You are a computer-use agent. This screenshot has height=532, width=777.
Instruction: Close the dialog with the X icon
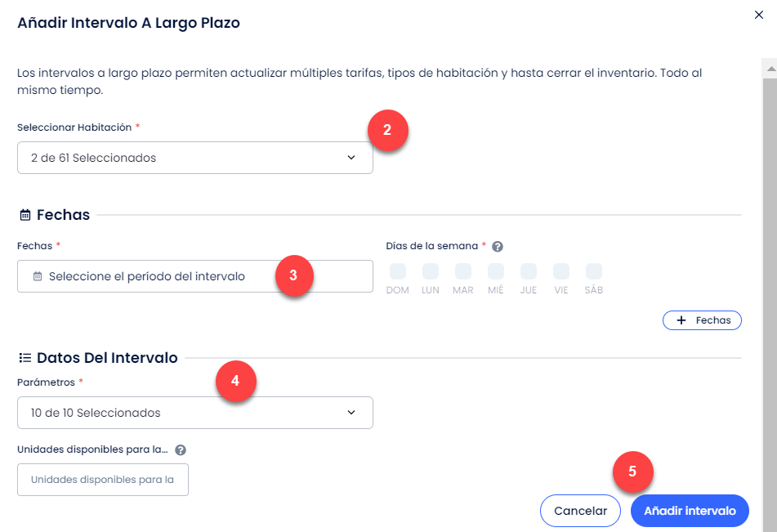759,16
